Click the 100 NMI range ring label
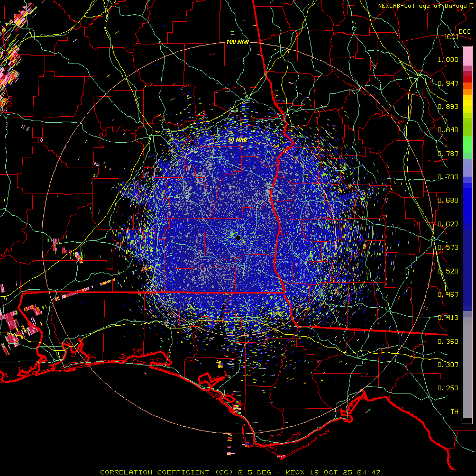The height and width of the screenshot is (476, 476). click(237, 42)
